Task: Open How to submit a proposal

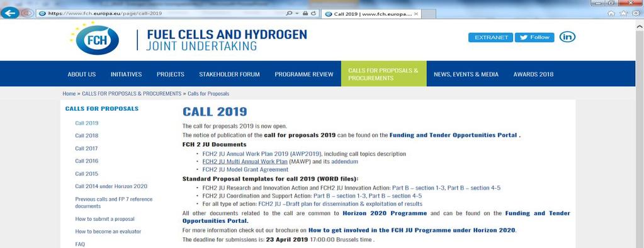Action: 105,219
